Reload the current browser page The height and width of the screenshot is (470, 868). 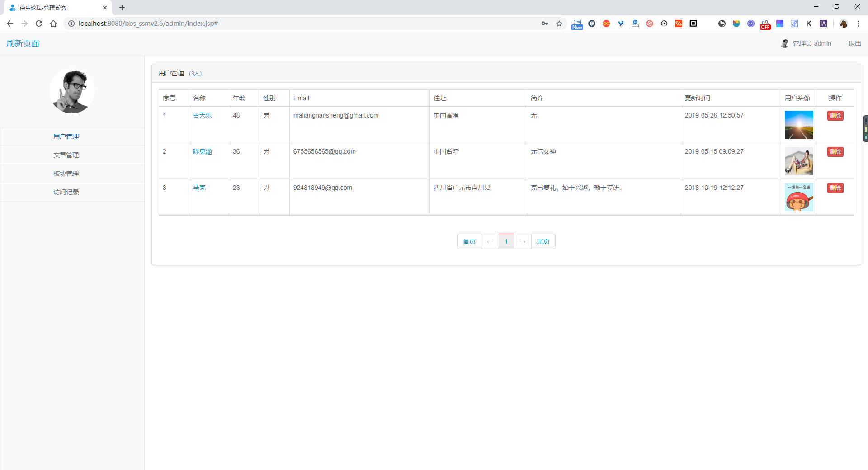pos(39,23)
